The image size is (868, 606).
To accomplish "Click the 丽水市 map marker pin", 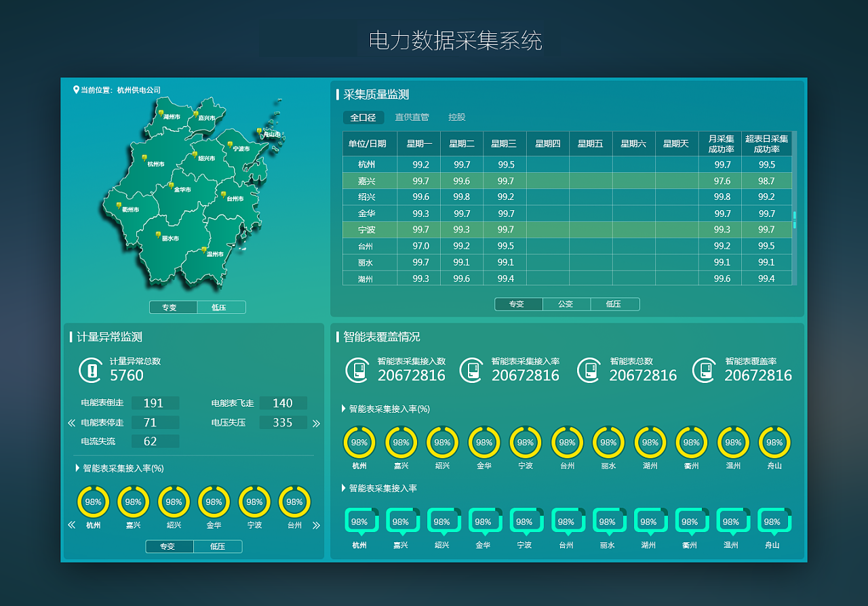I will [159, 235].
